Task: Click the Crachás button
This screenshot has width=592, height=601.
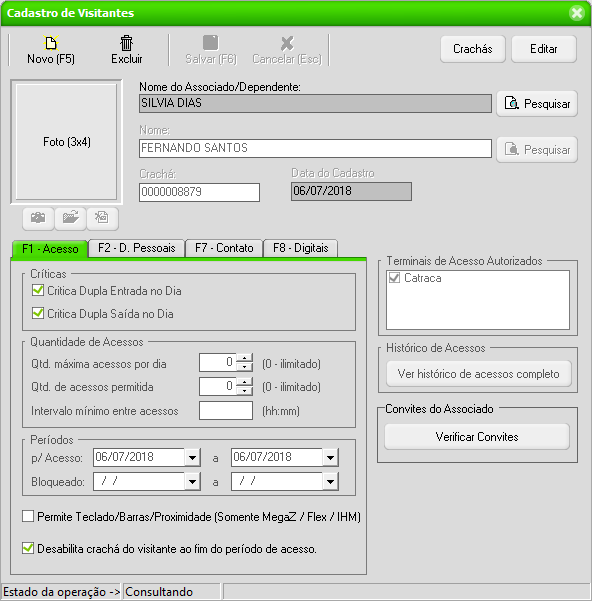Action: point(473,49)
